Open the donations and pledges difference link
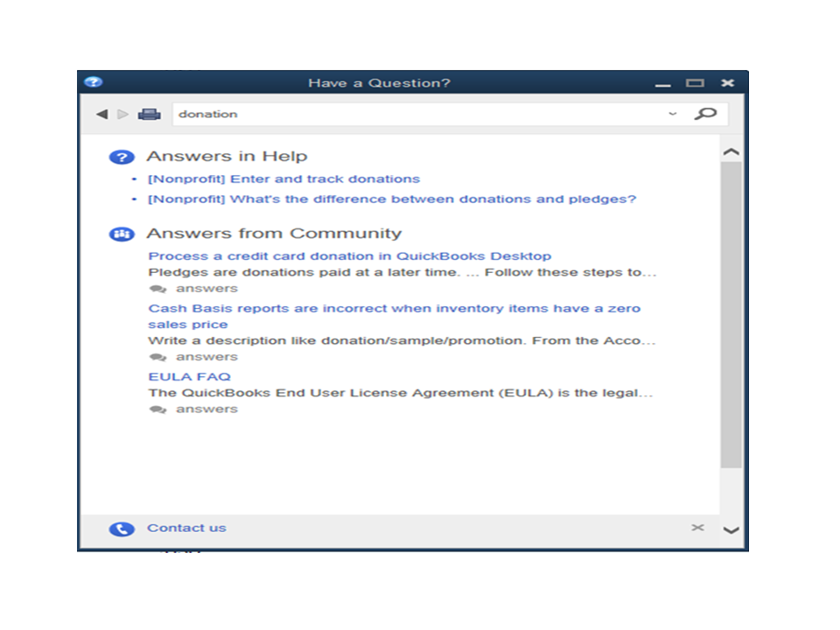 392,199
